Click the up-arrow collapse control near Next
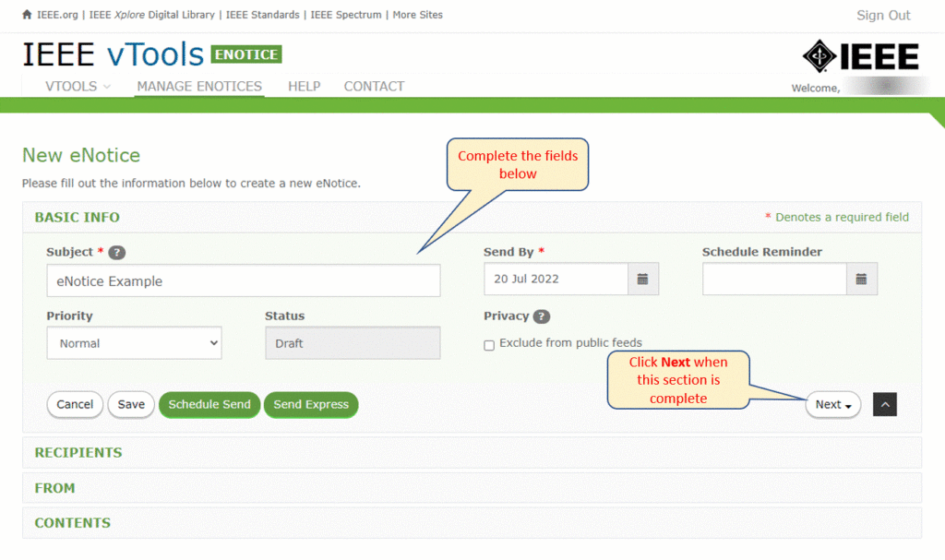This screenshot has height=560, width=945. 884,404
